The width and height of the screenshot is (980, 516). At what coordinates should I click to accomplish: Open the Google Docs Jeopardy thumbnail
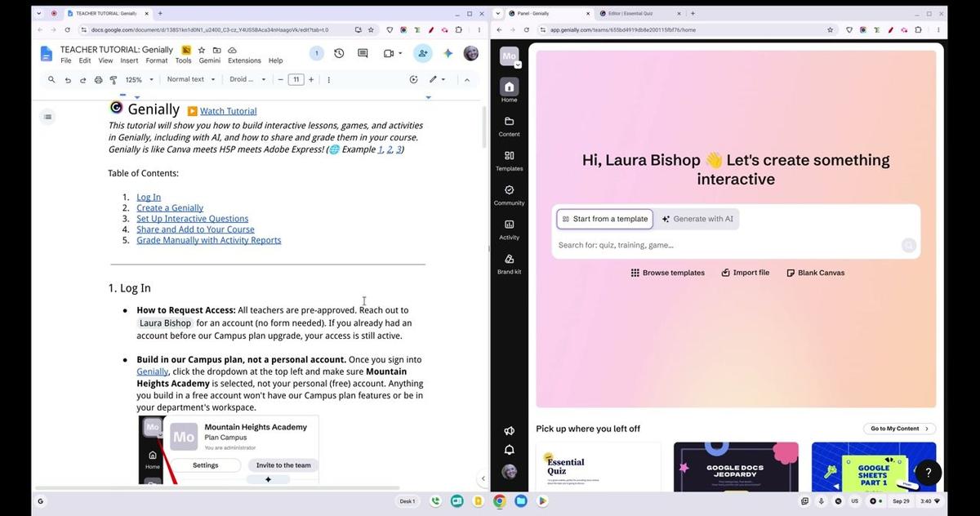coord(736,467)
